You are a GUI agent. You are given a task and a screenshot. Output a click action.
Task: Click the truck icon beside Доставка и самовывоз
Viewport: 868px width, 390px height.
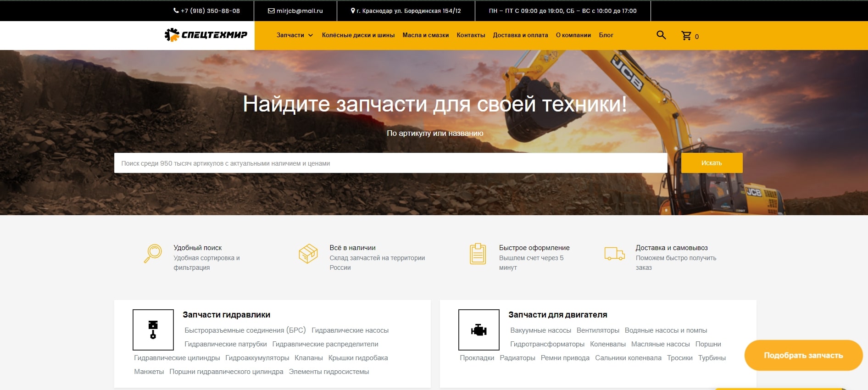614,253
